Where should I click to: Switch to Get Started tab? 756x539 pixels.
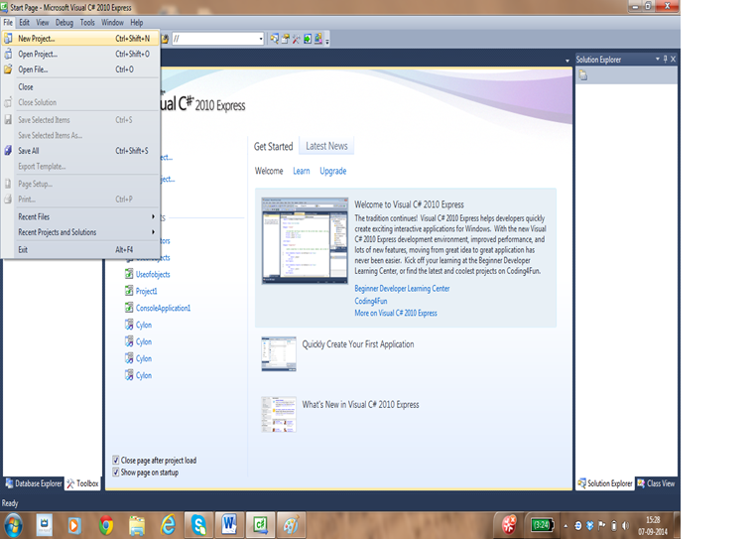coord(274,146)
